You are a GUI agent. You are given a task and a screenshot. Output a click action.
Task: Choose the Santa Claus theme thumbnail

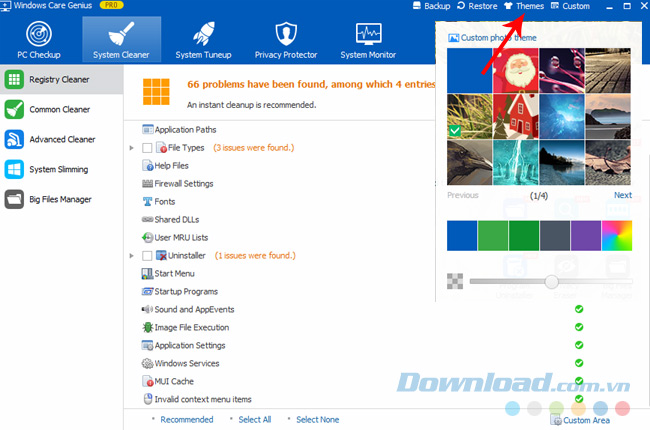pos(516,70)
